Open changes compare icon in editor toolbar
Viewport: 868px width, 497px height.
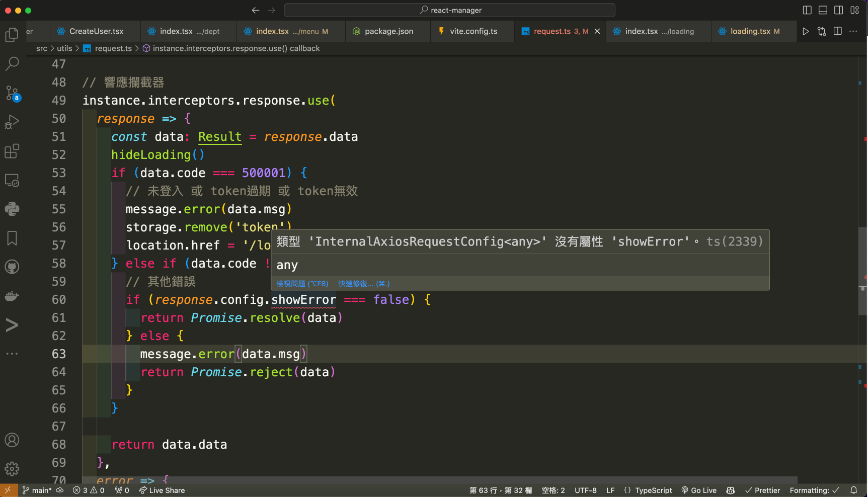[822, 31]
